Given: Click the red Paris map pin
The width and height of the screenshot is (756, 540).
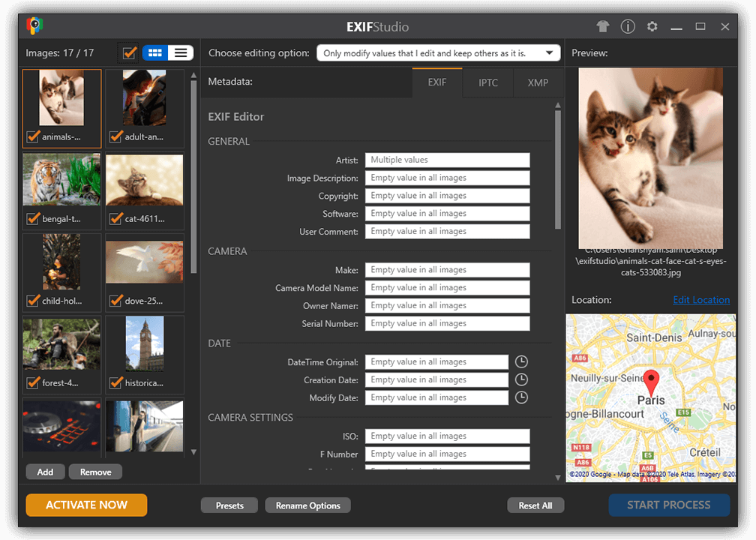Looking at the screenshot, I should (651, 382).
